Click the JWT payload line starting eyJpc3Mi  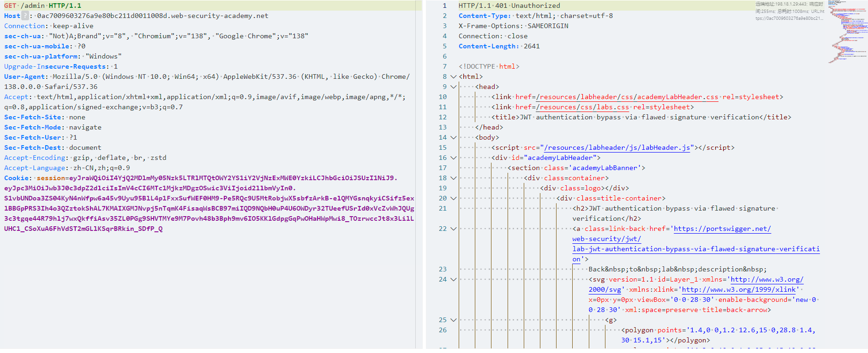[x=150, y=188]
